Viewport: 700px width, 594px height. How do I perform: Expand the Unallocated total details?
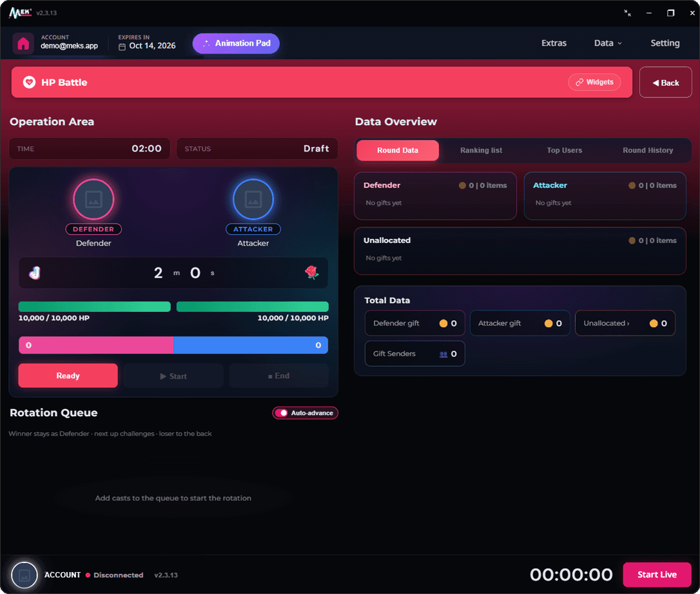[625, 323]
